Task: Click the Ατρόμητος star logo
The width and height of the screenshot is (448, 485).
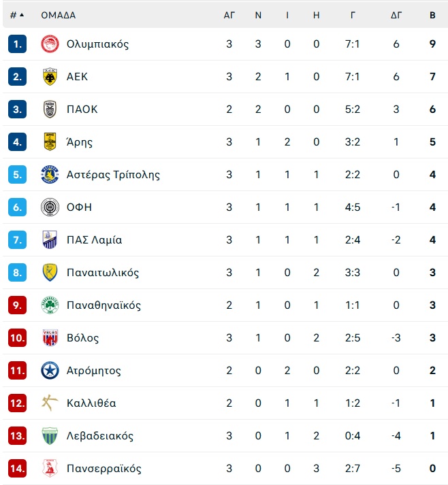Action: 50,370
